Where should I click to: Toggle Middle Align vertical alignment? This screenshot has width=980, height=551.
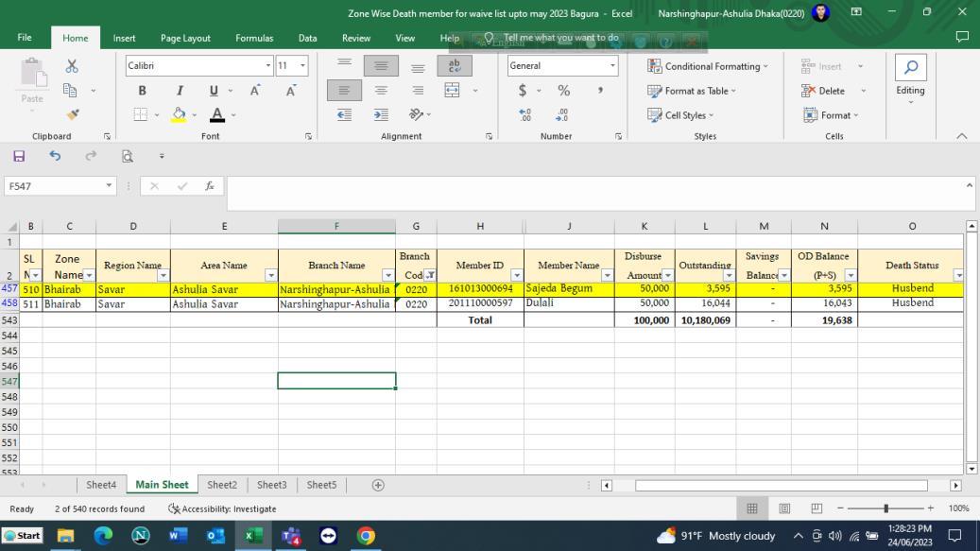pos(381,65)
